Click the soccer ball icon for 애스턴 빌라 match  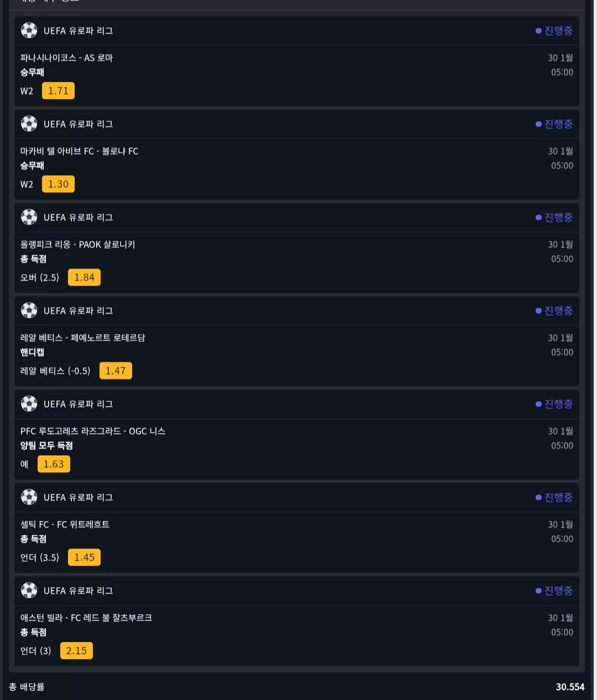(29, 591)
